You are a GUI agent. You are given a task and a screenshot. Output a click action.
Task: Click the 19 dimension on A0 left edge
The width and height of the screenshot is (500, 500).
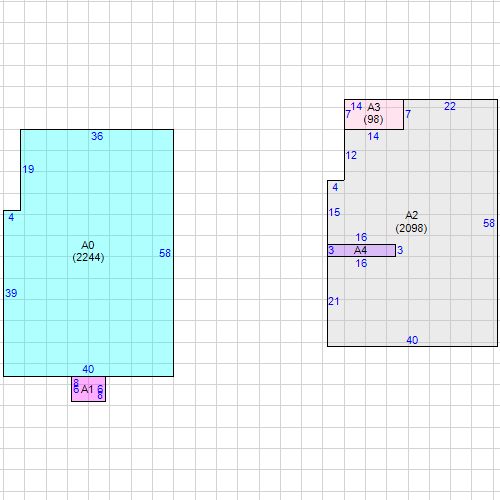(28, 169)
